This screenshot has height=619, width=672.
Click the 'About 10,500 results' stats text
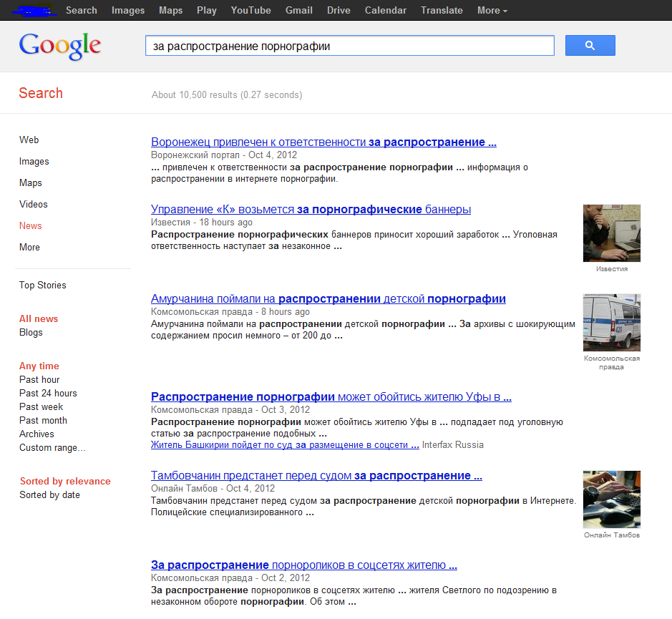pos(227,94)
